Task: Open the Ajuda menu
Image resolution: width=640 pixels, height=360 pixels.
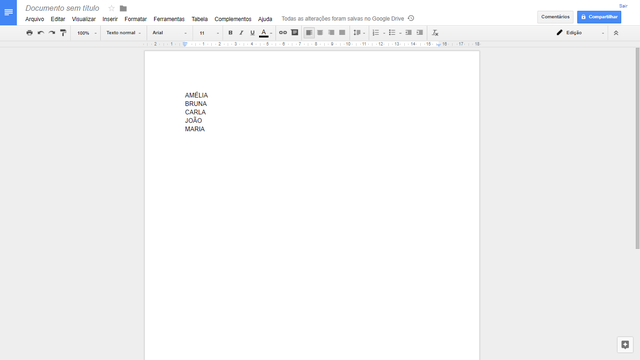Action: [265, 19]
